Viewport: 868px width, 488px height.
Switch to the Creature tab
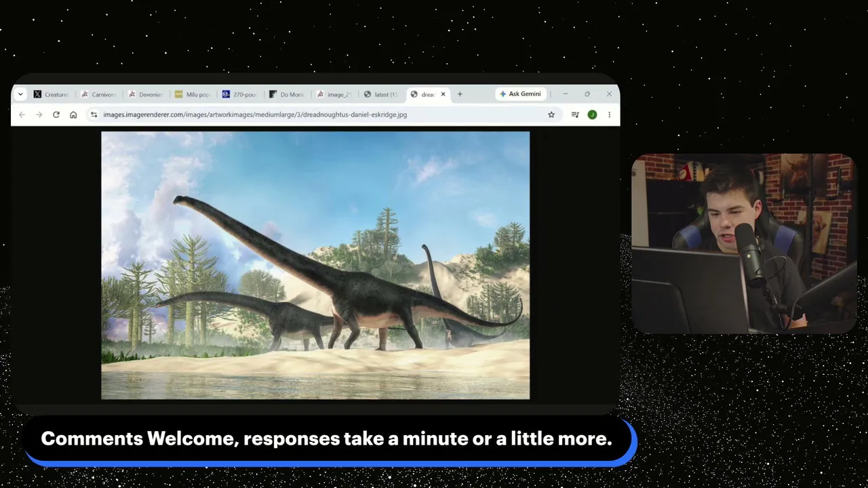(52, 94)
